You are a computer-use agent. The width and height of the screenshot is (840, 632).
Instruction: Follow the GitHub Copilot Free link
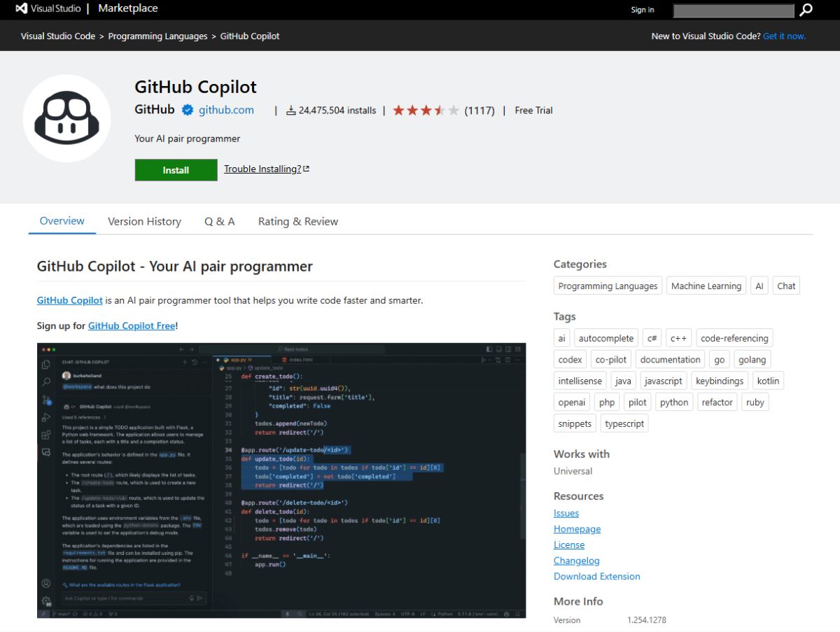click(x=132, y=325)
